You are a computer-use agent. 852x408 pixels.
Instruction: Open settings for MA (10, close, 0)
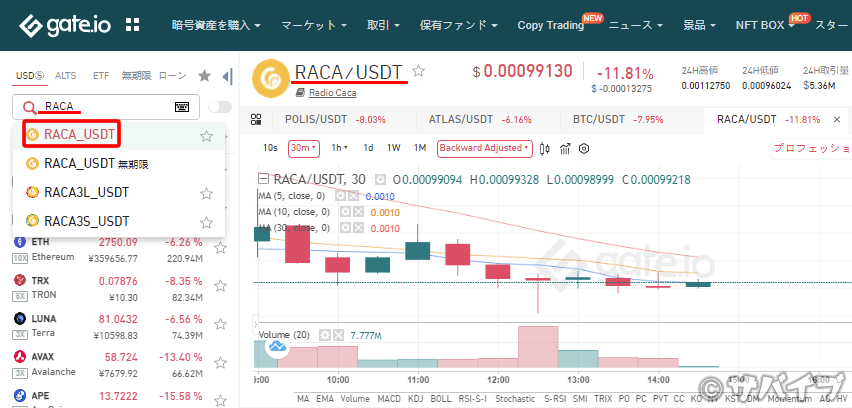tap(344, 212)
